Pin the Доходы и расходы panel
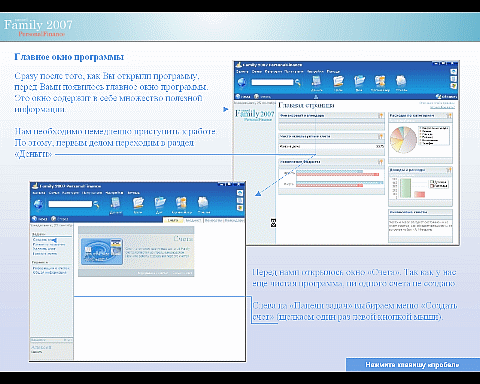 (449, 170)
